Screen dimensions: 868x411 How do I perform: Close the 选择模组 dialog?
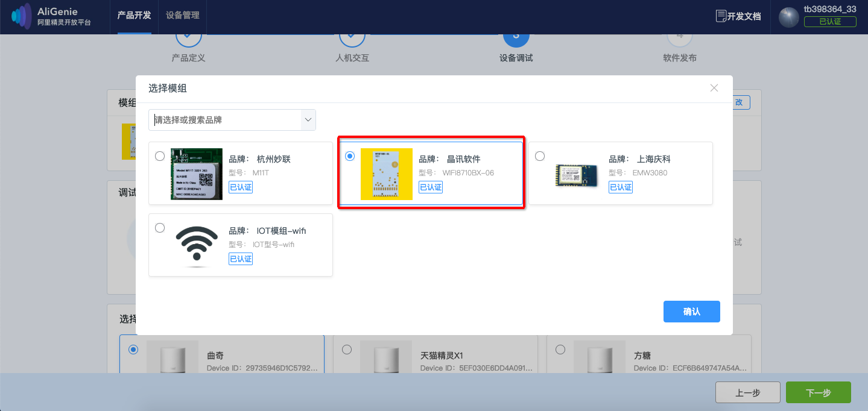tap(714, 88)
